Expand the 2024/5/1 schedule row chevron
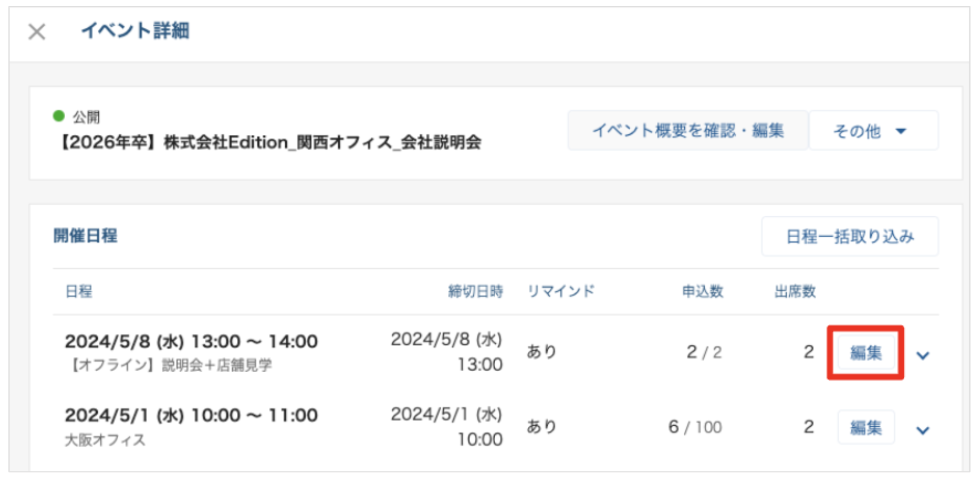The image size is (980, 478). click(922, 430)
